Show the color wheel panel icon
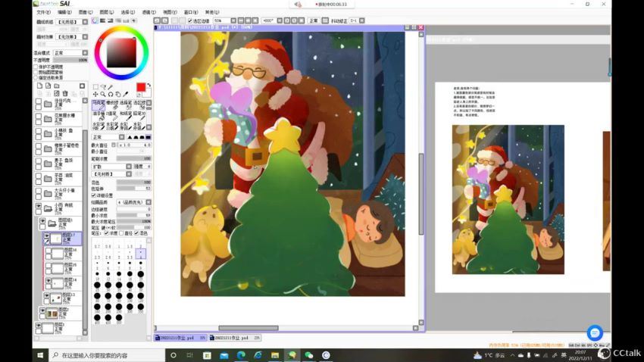 pos(95,20)
